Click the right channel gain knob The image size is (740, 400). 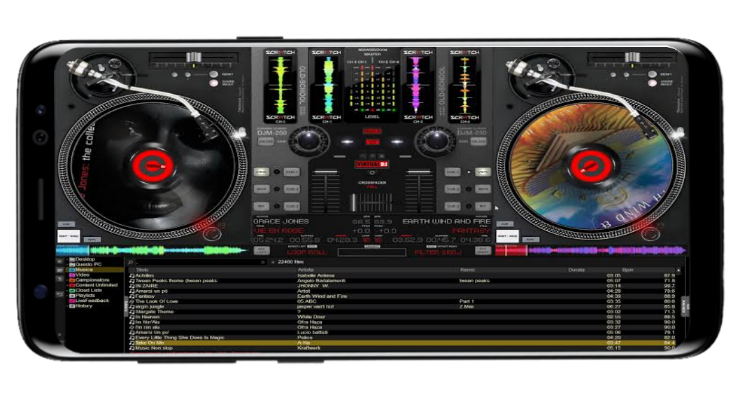[x=436, y=140]
